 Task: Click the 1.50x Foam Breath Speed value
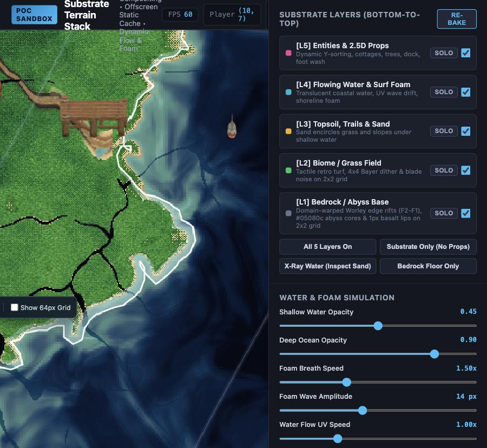click(466, 368)
